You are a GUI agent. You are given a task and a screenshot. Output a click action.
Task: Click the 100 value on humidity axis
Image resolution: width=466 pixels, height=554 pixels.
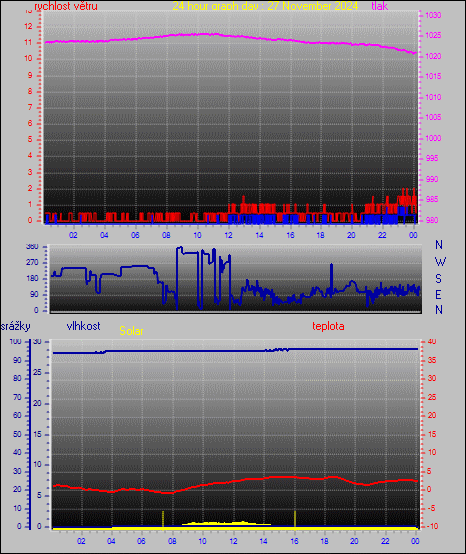pos(16,342)
